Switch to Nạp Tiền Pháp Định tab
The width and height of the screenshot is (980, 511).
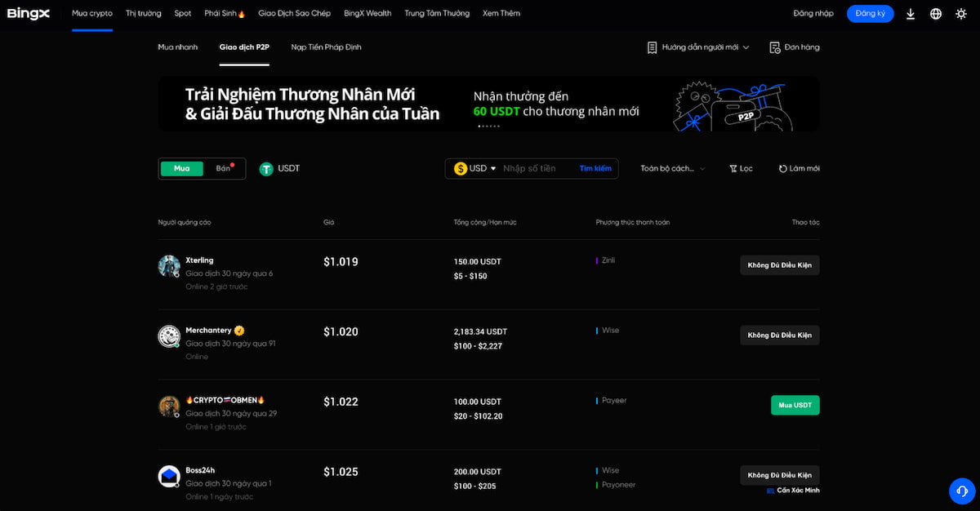327,47
